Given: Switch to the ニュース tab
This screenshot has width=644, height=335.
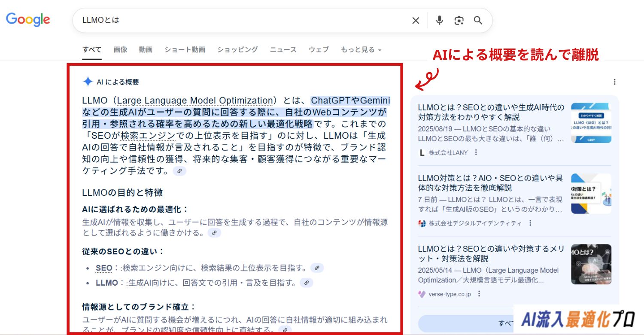Looking at the screenshot, I should (x=283, y=50).
